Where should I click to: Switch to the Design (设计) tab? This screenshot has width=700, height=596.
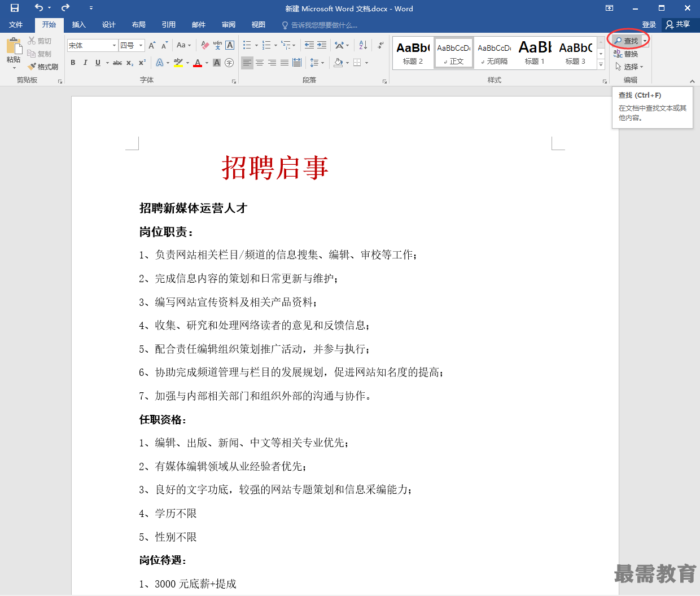(x=108, y=25)
